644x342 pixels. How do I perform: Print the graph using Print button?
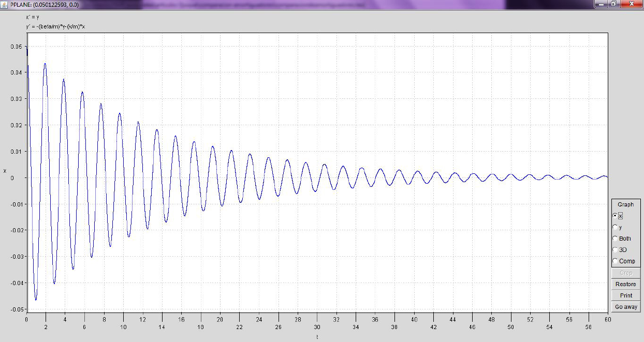[x=626, y=295]
